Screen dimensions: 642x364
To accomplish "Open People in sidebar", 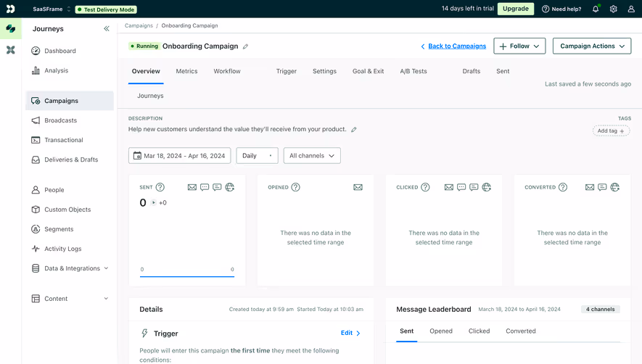I will coord(70,190).
